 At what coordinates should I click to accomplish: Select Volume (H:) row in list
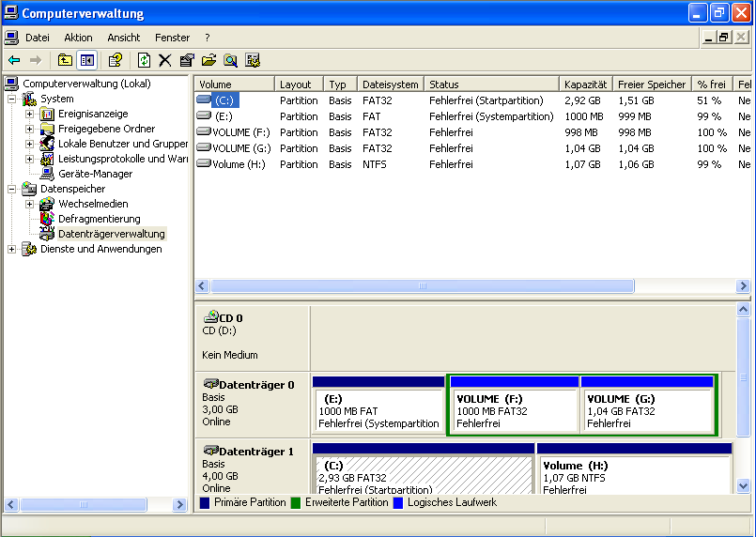click(473, 164)
